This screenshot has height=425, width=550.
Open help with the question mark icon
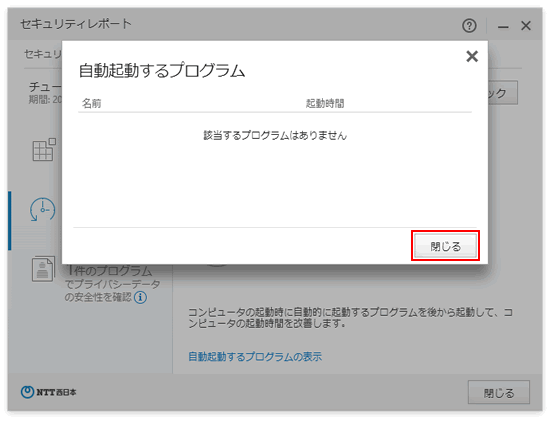[469, 26]
